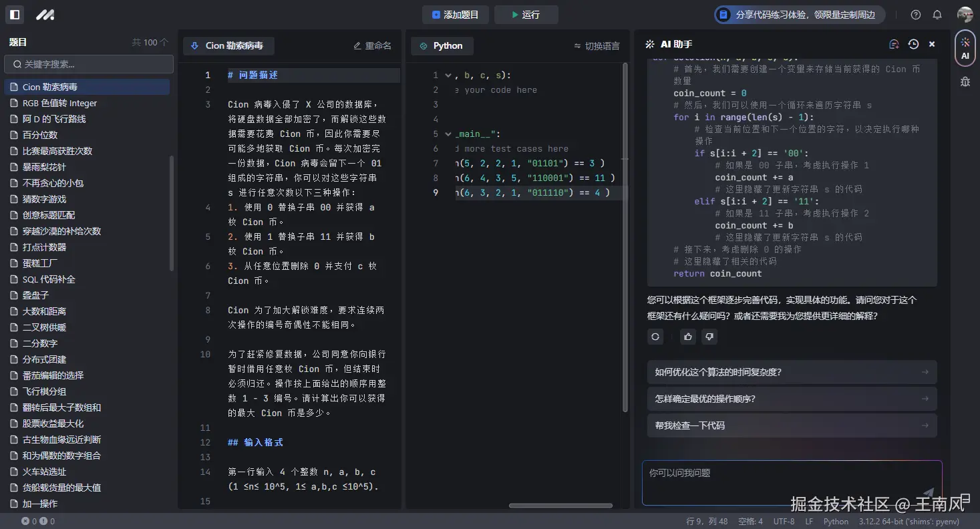Open the AI assistant history icon
This screenshot has height=529, width=980.
click(913, 43)
